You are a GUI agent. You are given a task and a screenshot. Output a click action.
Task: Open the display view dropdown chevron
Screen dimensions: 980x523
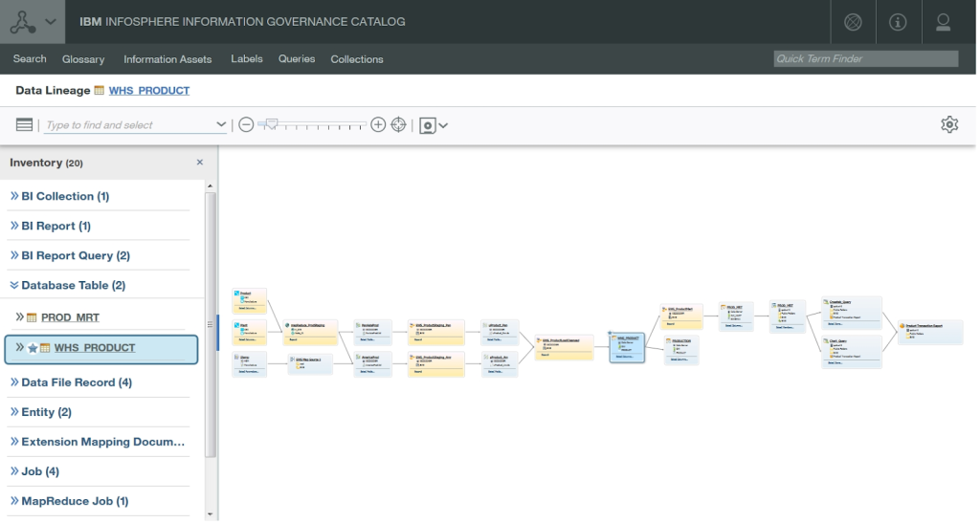(x=443, y=125)
